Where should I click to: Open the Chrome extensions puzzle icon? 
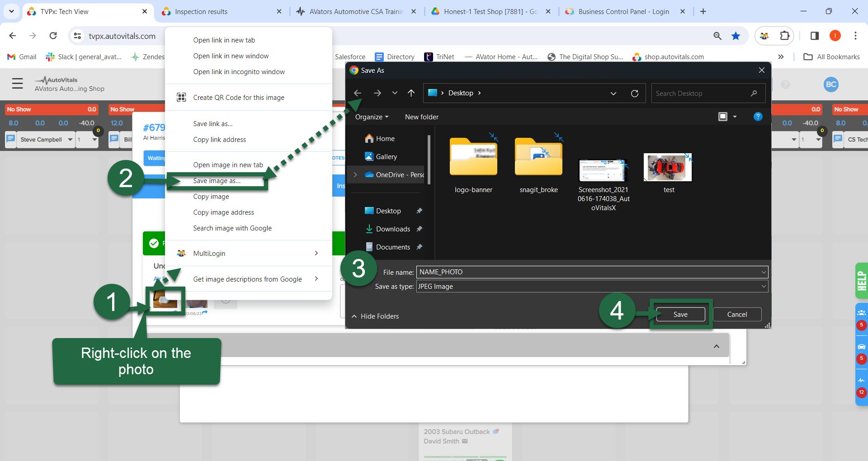pos(784,36)
